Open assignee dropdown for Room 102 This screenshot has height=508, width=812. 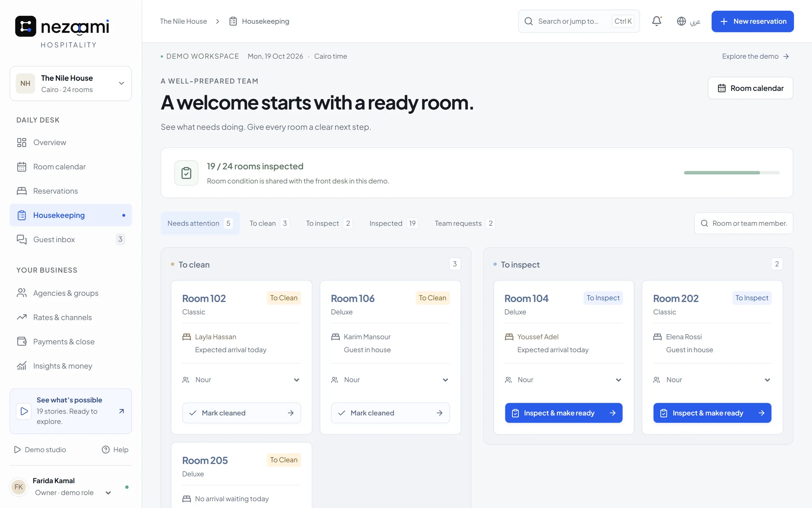(241, 380)
